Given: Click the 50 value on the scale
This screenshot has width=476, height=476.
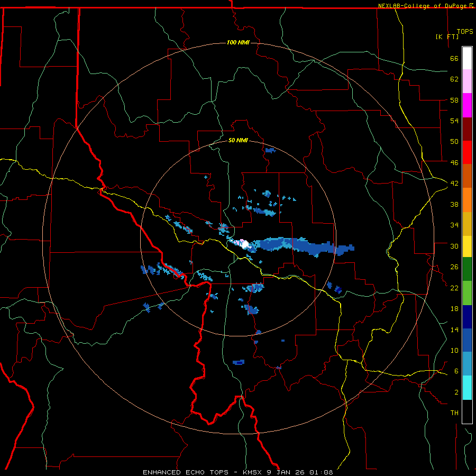Looking at the screenshot, I should 454,142.
